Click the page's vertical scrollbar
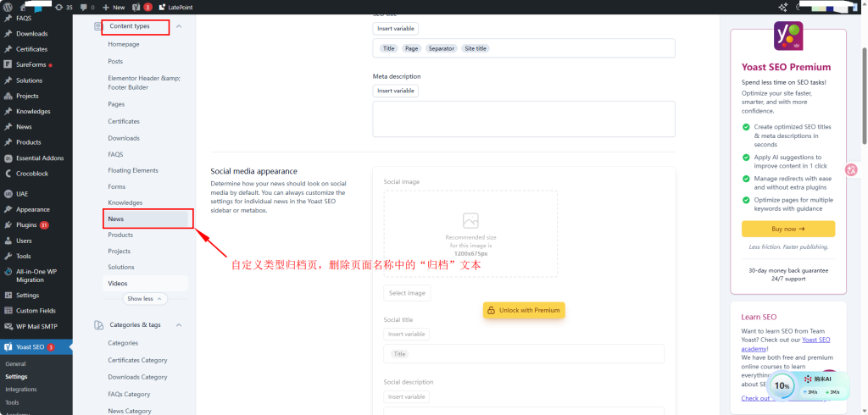This screenshot has width=868, height=415. (x=863, y=76)
